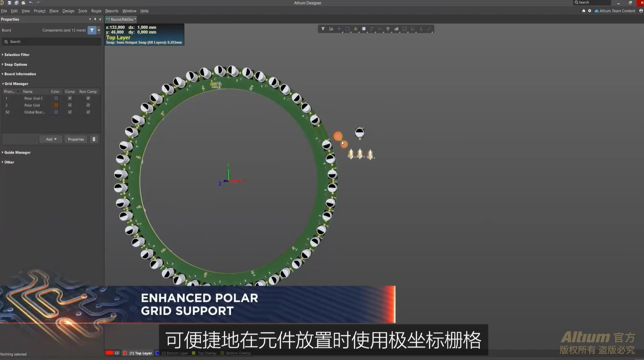Click the orange Polar Grid color swatch

coord(56,105)
